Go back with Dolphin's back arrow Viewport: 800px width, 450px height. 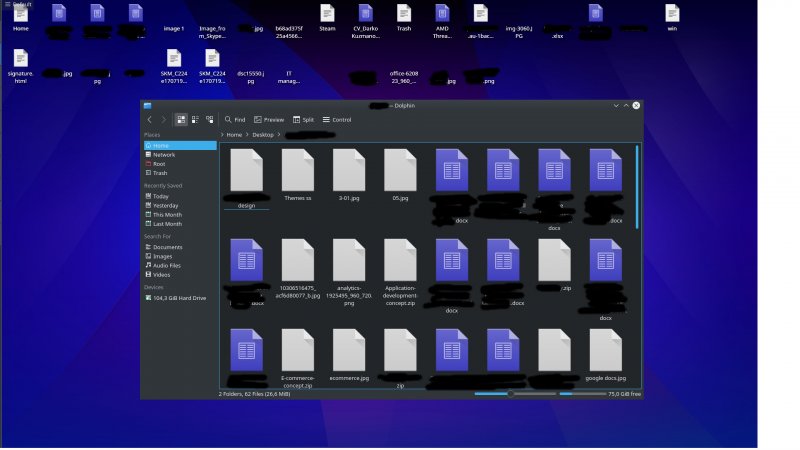[x=149, y=120]
